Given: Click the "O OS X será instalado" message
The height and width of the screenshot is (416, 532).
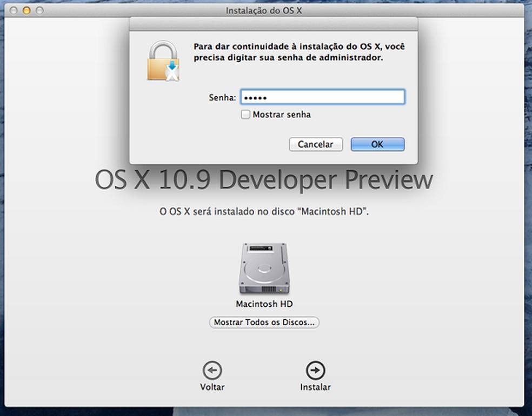Looking at the screenshot, I should click(x=264, y=212).
